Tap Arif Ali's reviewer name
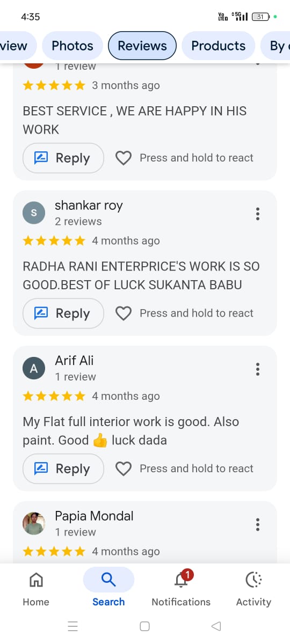 [x=74, y=361]
